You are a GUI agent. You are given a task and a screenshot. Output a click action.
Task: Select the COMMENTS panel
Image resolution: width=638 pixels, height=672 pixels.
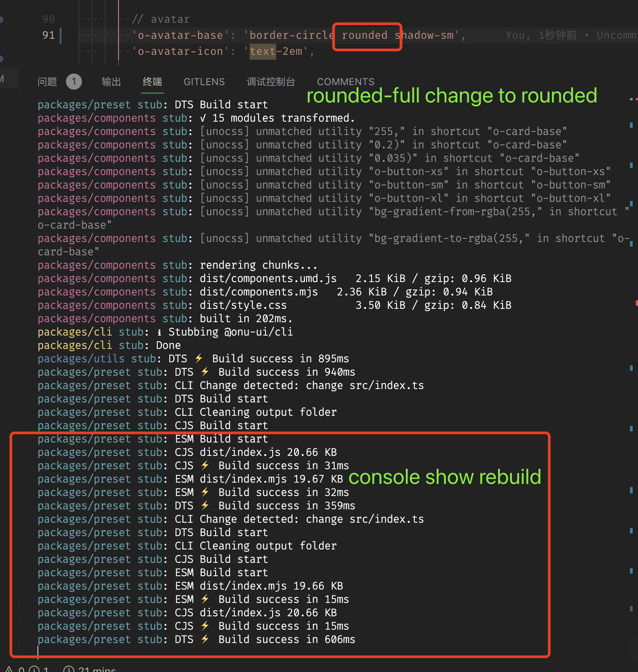coord(345,82)
